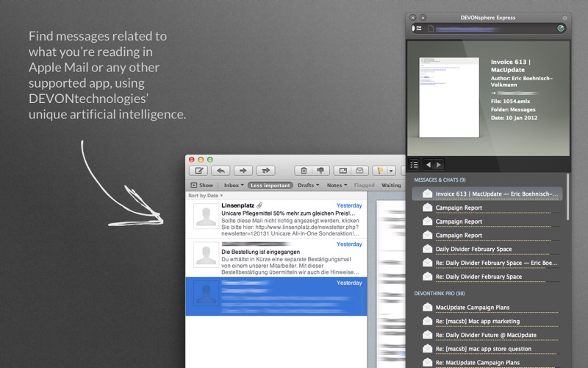Go to previous result with left arrow
The width and height of the screenshot is (588, 368).
(x=429, y=164)
